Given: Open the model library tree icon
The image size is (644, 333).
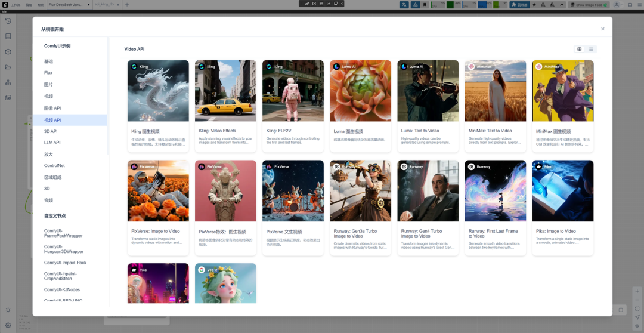Looking at the screenshot, I should [8, 82].
